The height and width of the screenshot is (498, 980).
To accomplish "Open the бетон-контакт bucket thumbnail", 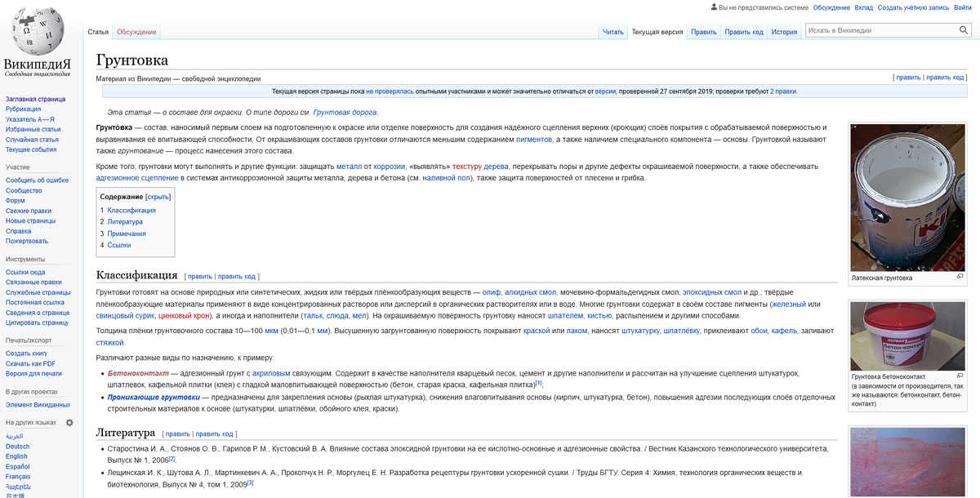I will tap(907, 336).
